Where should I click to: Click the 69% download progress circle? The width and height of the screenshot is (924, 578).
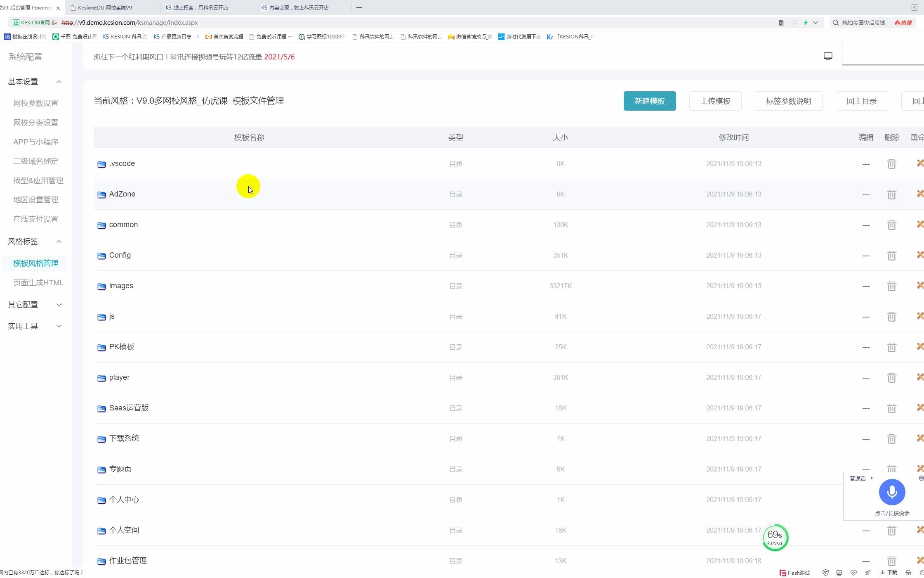point(775,538)
